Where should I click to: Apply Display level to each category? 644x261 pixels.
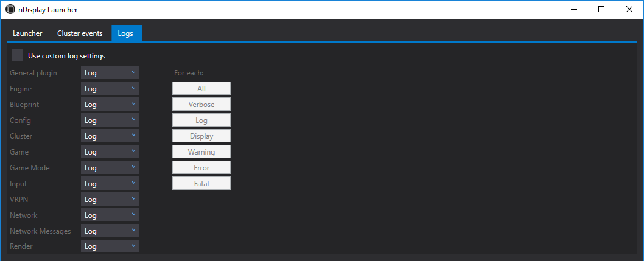point(201,136)
